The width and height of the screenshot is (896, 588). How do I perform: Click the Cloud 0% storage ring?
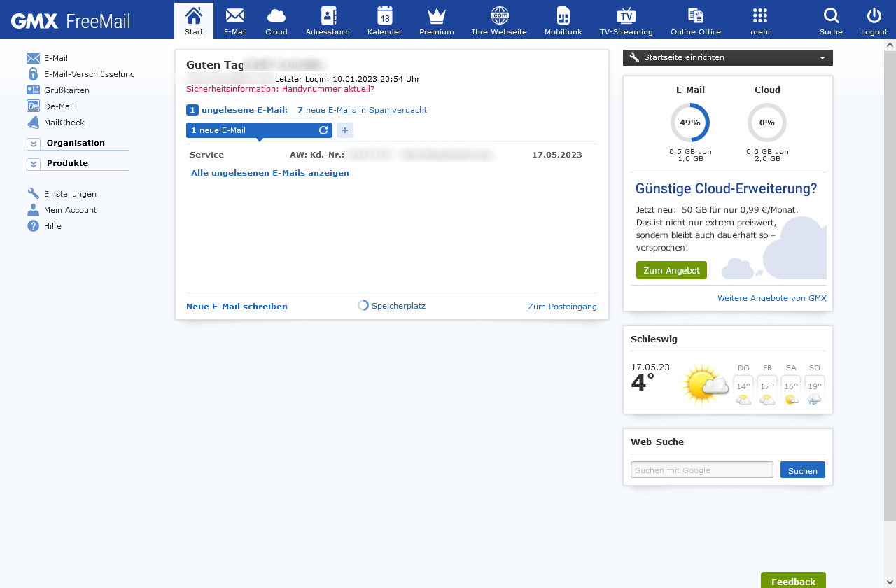pos(767,122)
